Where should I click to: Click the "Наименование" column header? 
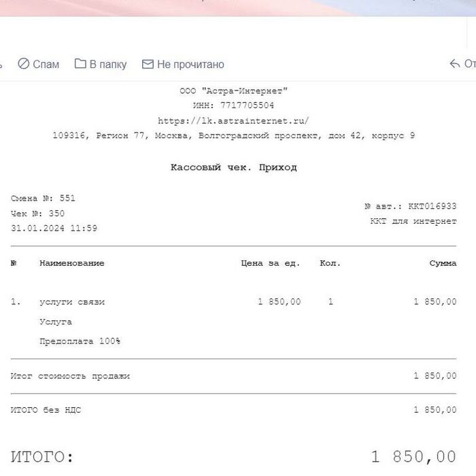pyautogui.click(x=71, y=263)
